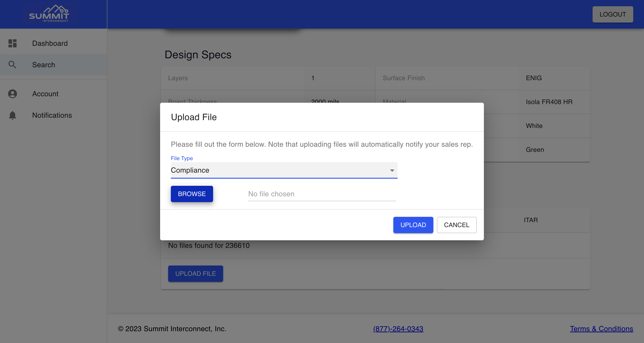Screen dimensions: 644x343
Task: Go to Account in sidebar
Action: point(53,94)
